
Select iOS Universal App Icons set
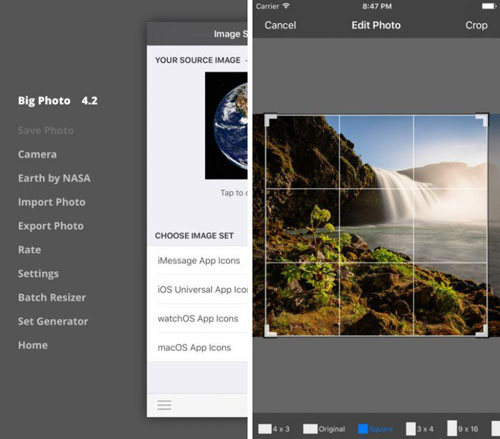[x=198, y=289]
